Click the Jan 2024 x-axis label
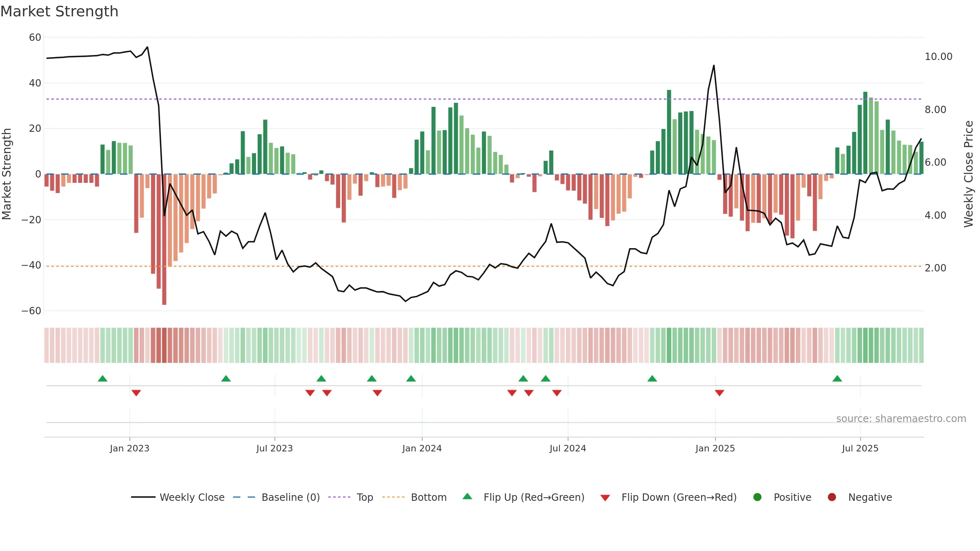The image size is (980, 551). coord(422,448)
